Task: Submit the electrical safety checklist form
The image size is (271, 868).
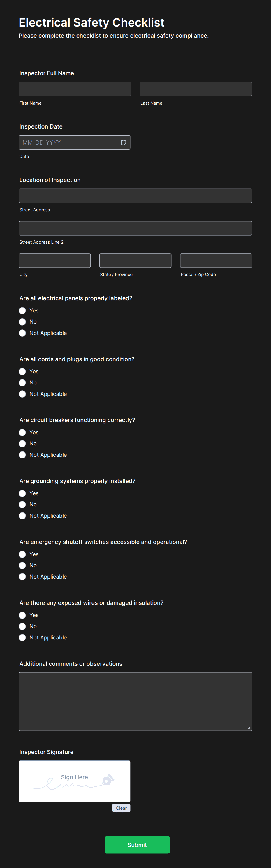Action: 137,845
